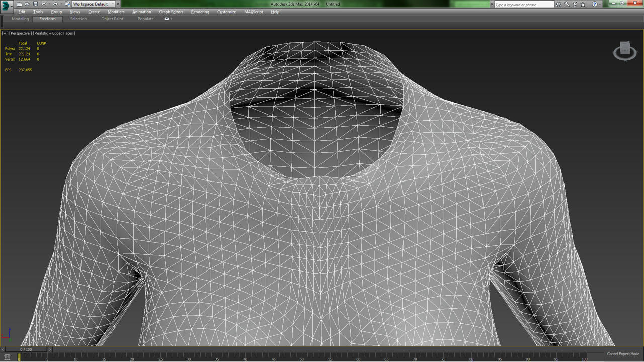This screenshot has height=362, width=644.
Task: Click the New Scene icon
Action: [x=19, y=4]
